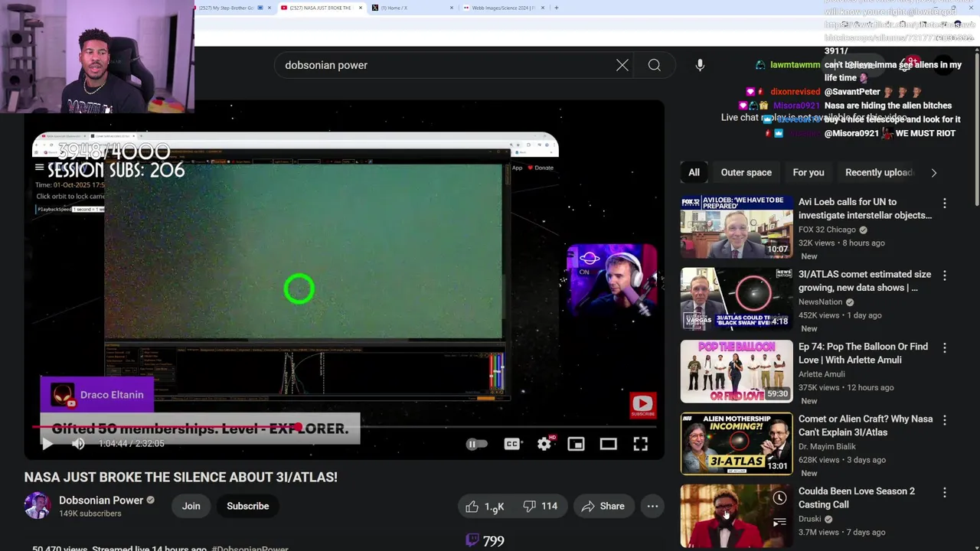Click the Druski channel name
The width and height of the screenshot is (980, 551).
pos(809,519)
